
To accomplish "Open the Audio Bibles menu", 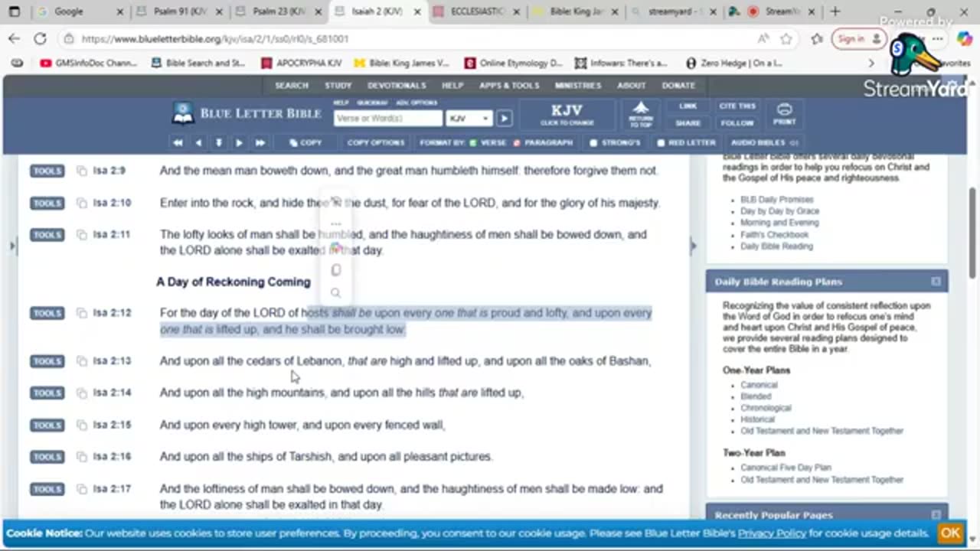I will [x=763, y=143].
